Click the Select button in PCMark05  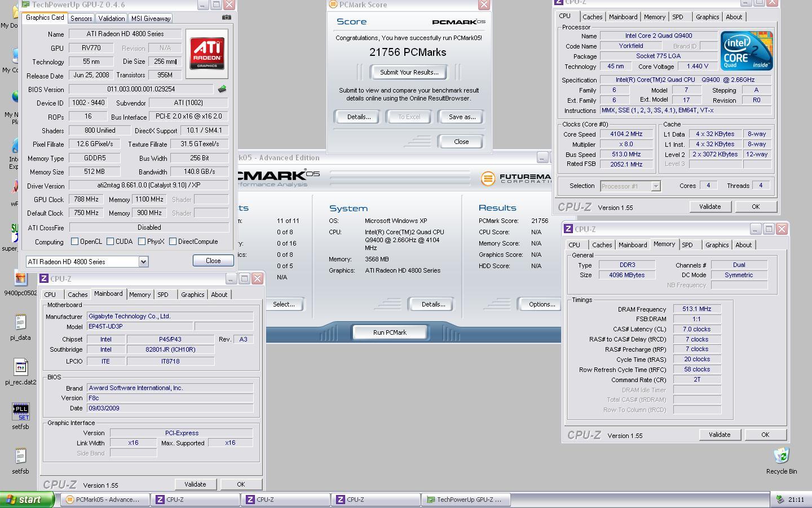(x=284, y=304)
